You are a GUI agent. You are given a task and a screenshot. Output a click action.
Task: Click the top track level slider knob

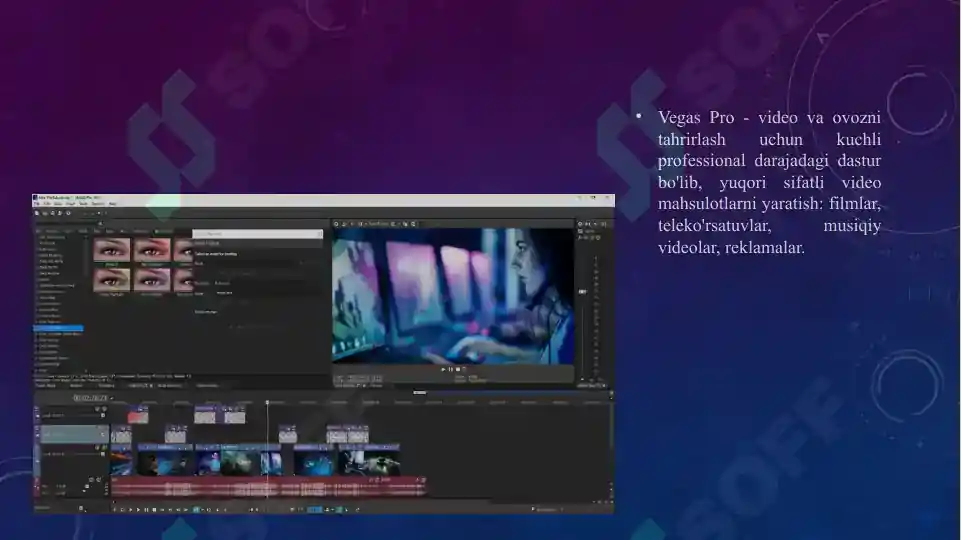point(103,415)
